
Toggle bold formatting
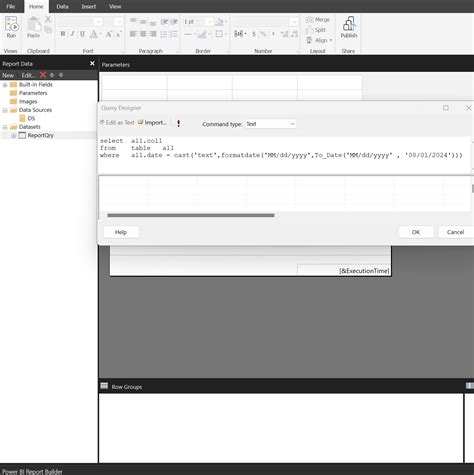[x=63, y=34]
